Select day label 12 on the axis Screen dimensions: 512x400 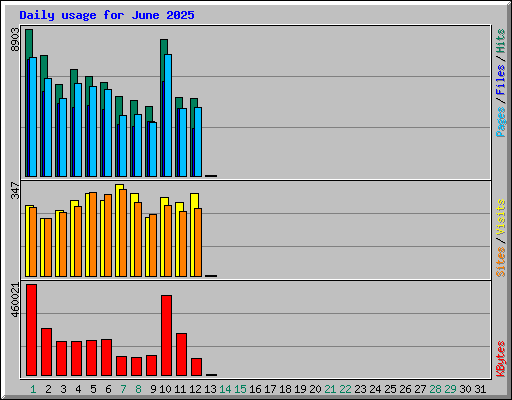[x=195, y=389]
